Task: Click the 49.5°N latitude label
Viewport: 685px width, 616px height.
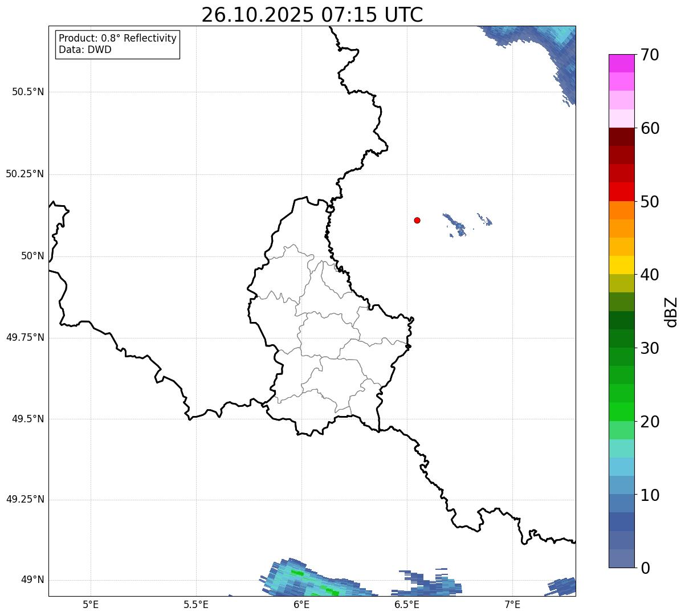Action: click(28, 419)
